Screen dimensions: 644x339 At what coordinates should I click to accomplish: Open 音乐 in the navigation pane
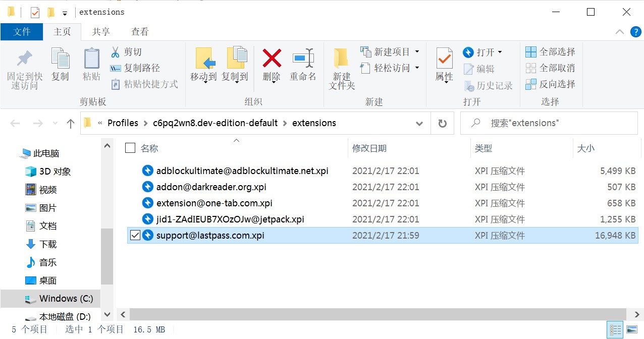[40, 262]
